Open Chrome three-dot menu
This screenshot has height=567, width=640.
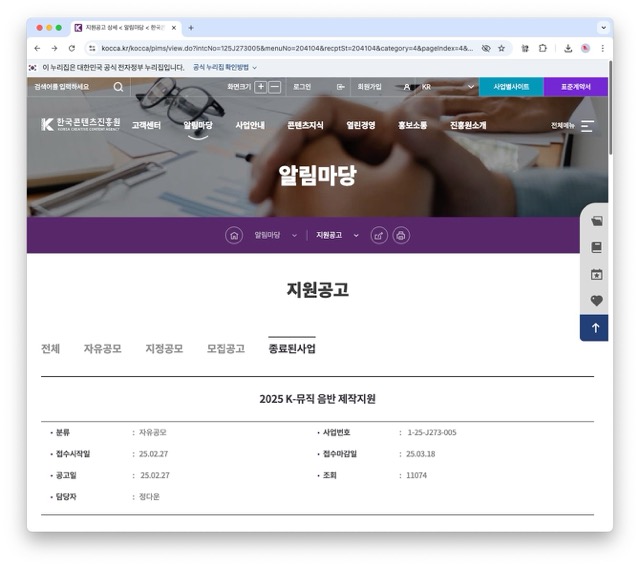point(602,48)
